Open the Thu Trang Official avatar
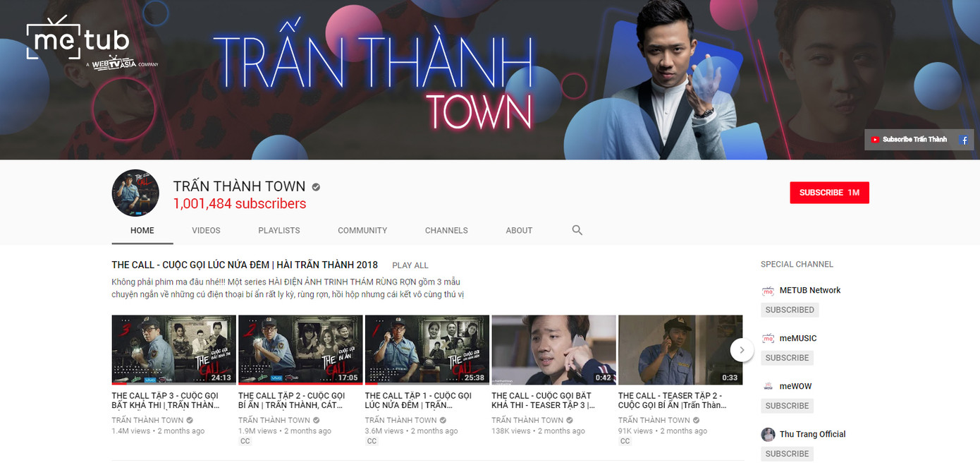 (768, 435)
